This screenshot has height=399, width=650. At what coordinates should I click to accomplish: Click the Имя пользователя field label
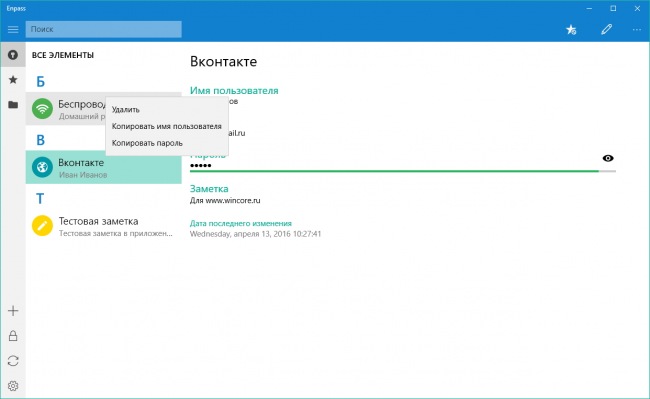pyautogui.click(x=234, y=90)
